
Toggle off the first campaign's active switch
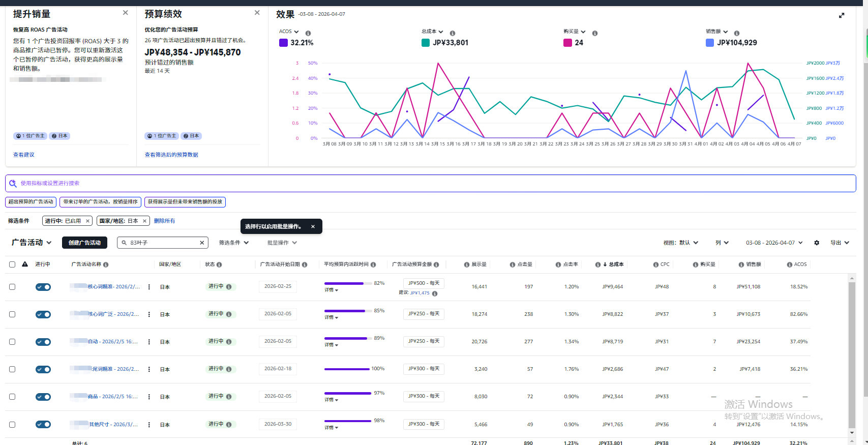coord(43,287)
